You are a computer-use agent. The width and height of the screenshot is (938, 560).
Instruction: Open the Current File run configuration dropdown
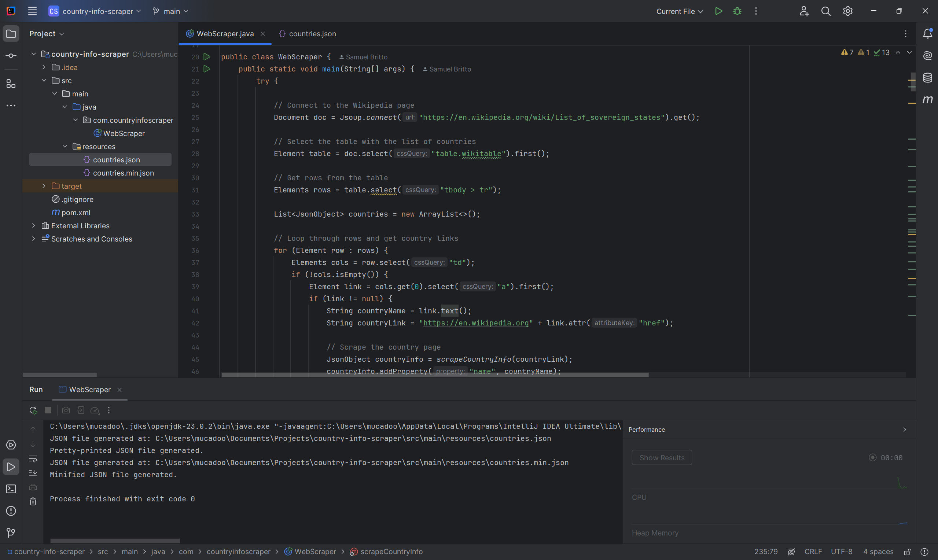(x=679, y=11)
